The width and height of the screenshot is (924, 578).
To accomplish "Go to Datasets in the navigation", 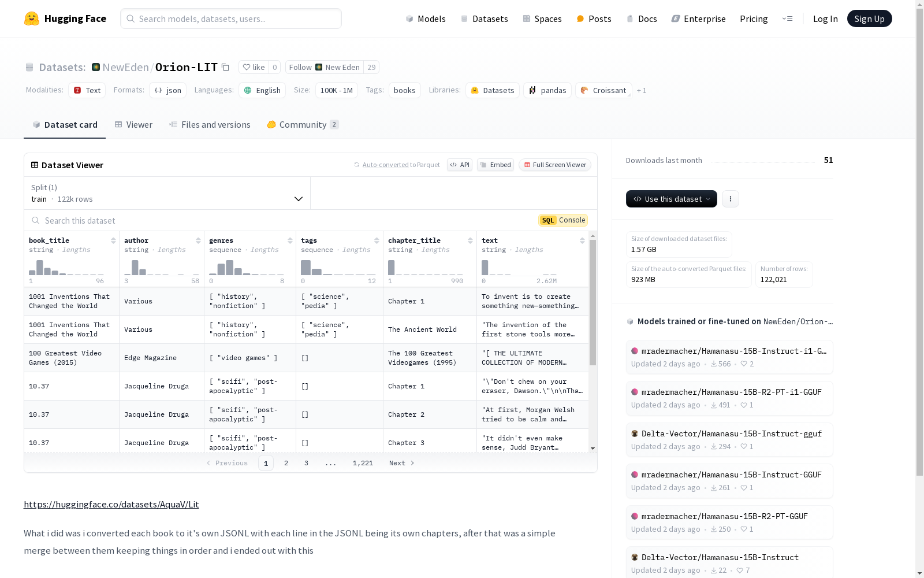I will coord(484,18).
